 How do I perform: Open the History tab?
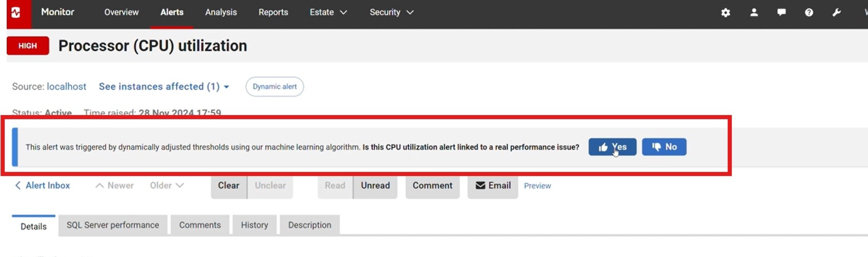(254, 225)
